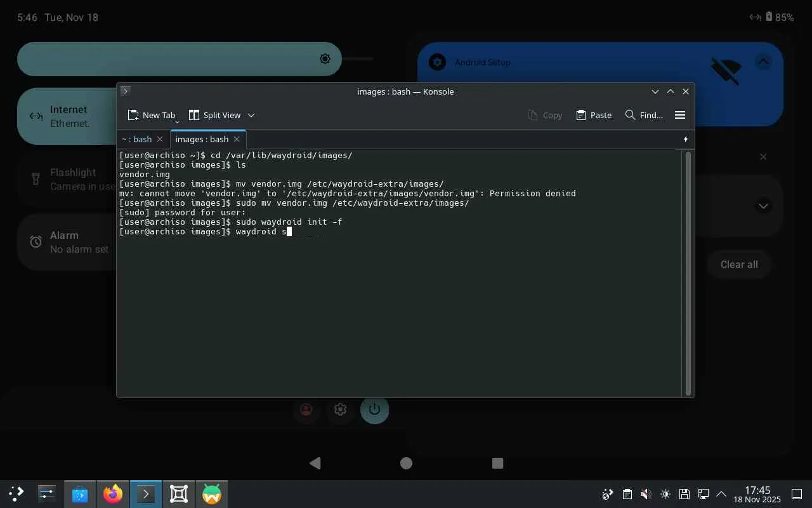The width and height of the screenshot is (812, 508).
Task: Expand the Android Setup notification chevron
Action: [763, 62]
